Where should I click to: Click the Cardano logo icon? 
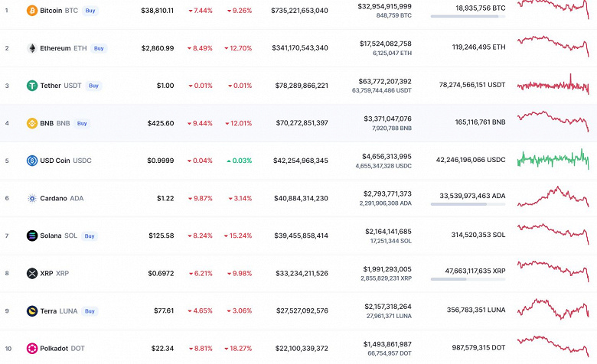coord(32,198)
